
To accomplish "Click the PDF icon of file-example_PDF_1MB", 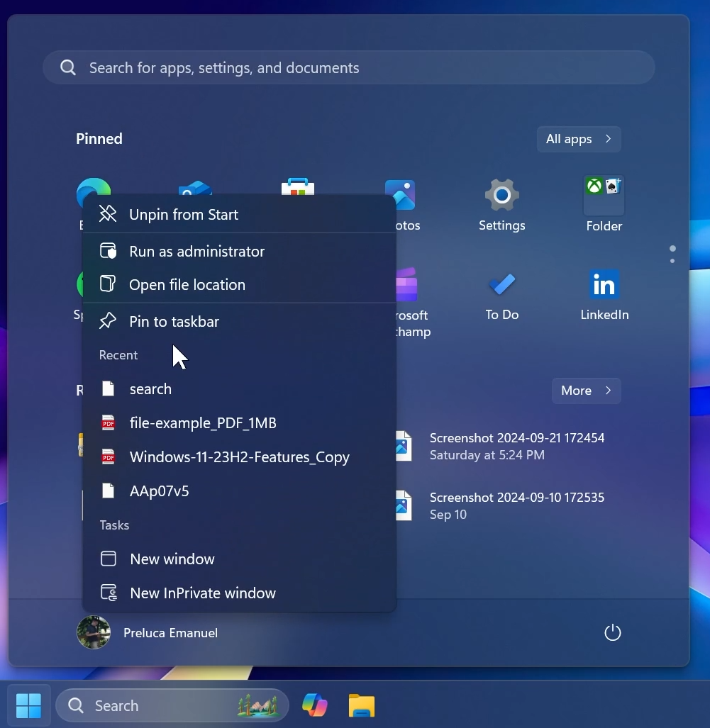I will point(109,422).
